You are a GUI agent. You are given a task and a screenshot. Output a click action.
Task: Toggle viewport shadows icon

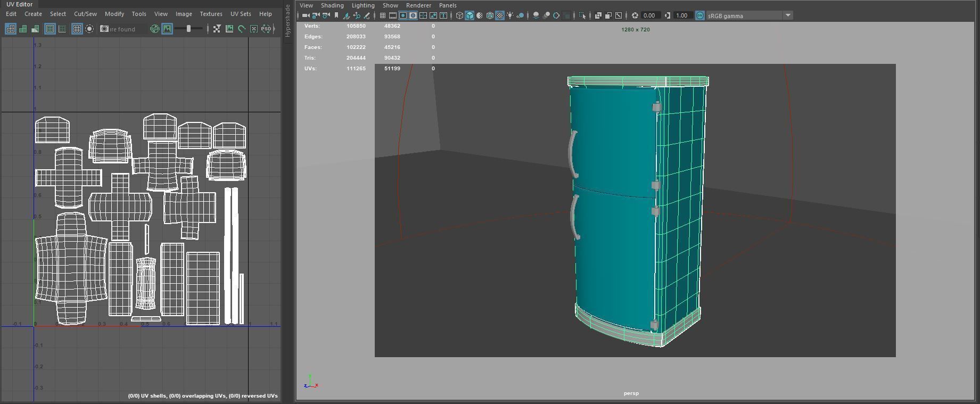(520, 15)
